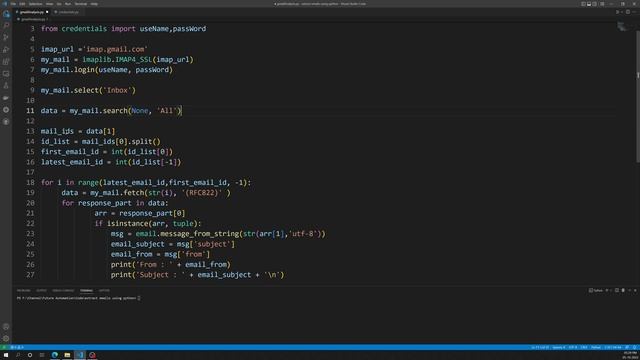The height and width of the screenshot is (360, 640).
Task: Open customize layout control in title bar
Action: click(602, 4)
